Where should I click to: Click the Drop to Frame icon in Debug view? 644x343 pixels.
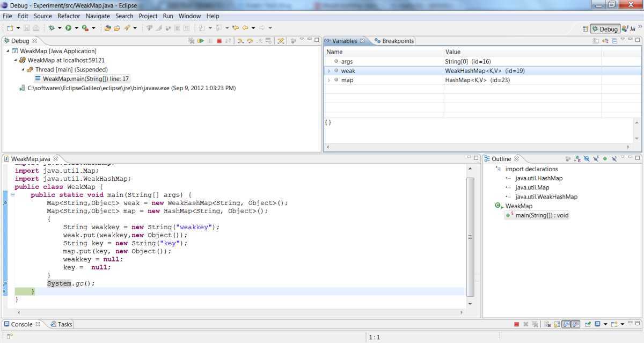pyautogui.click(x=268, y=41)
